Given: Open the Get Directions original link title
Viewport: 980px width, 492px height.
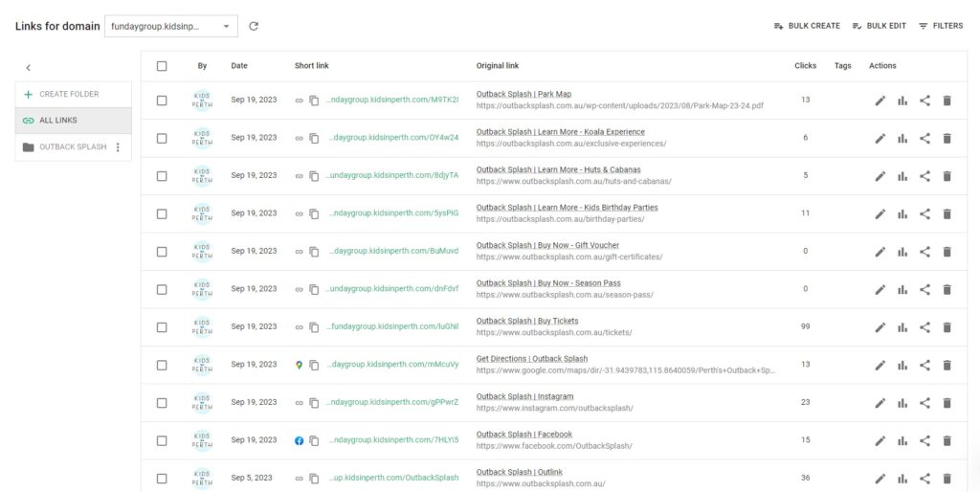Looking at the screenshot, I should [x=531, y=359].
